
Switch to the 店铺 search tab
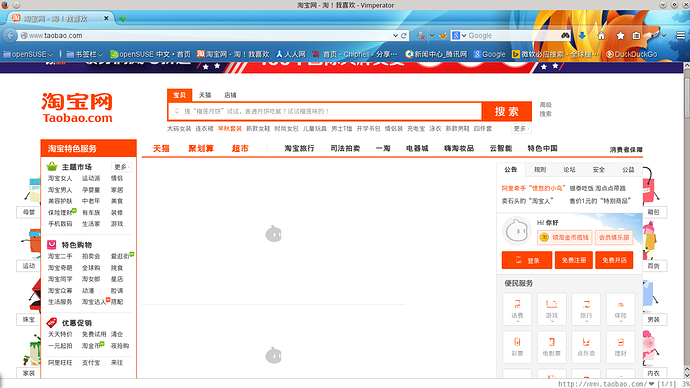[230, 95]
